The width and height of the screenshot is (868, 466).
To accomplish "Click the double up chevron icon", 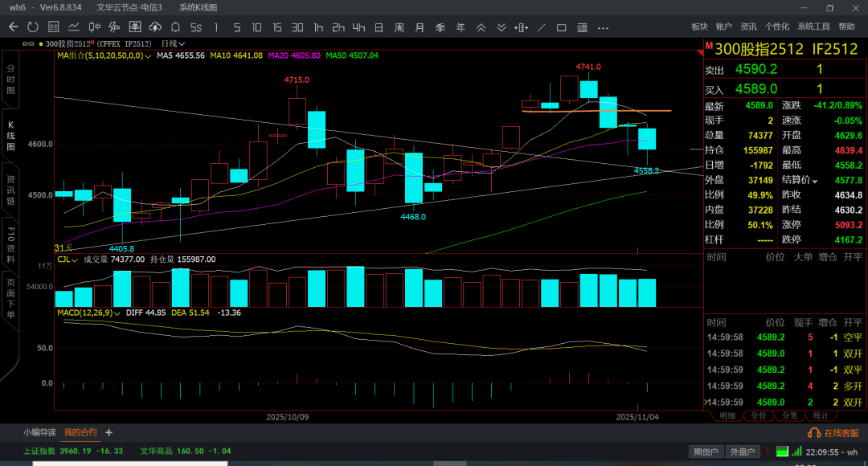I will pos(481,27).
